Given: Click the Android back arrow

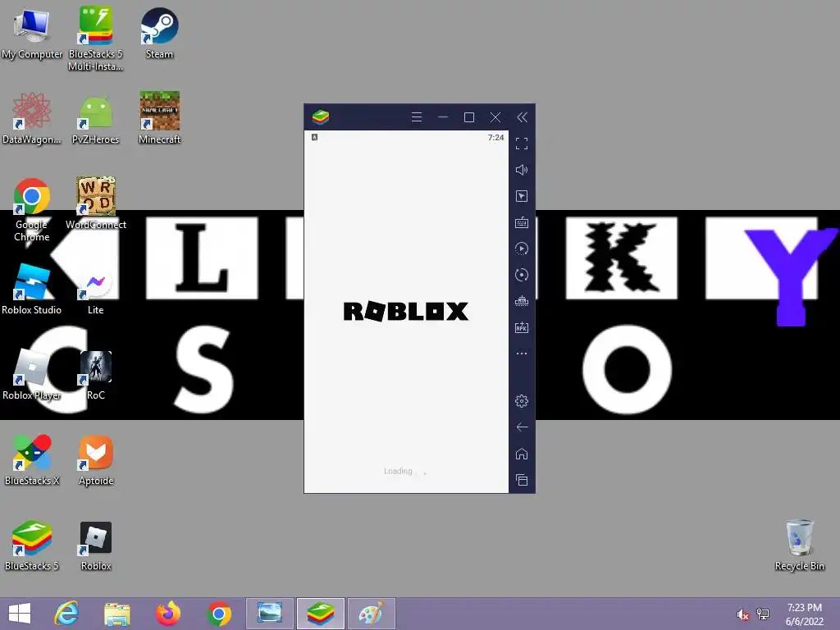Looking at the screenshot, I should click(x=522, y=427).
